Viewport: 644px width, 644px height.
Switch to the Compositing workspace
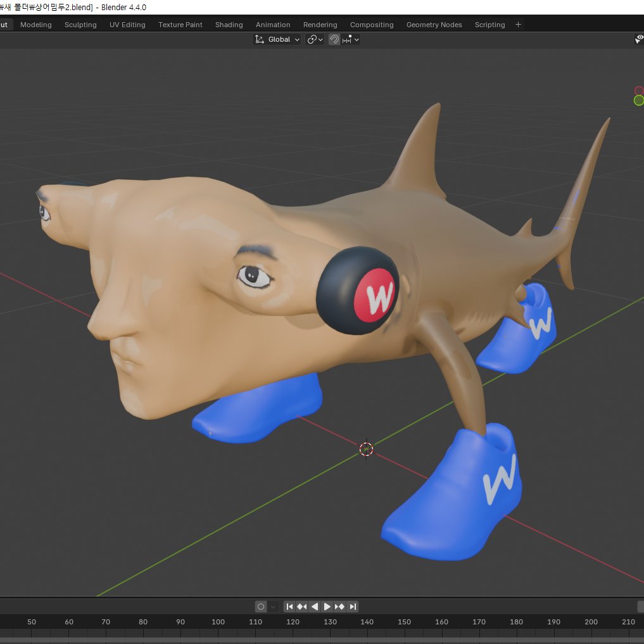pos(372,25)
